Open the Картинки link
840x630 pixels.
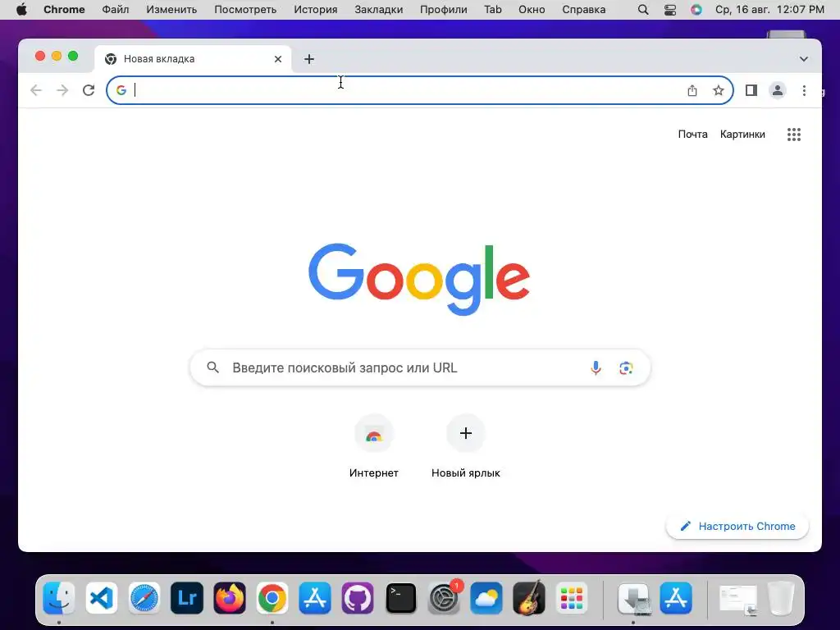[x=742, y=135]
